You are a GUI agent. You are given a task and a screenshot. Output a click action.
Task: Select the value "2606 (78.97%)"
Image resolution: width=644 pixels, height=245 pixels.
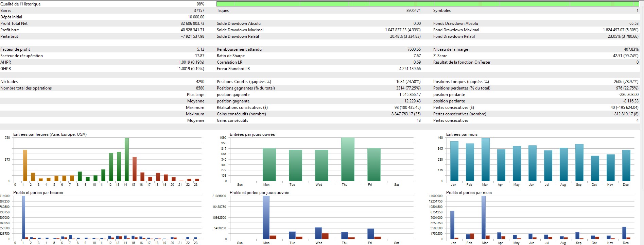click(626, 82)
